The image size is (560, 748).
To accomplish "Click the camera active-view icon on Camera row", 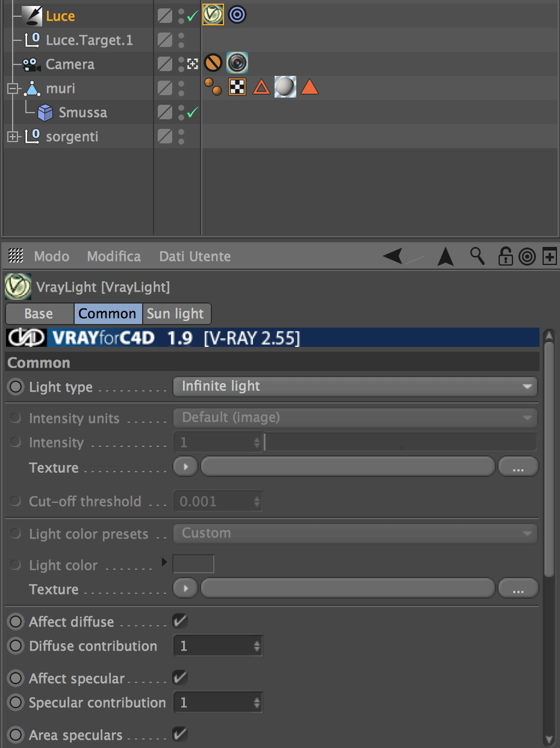I will coord(193,64).
